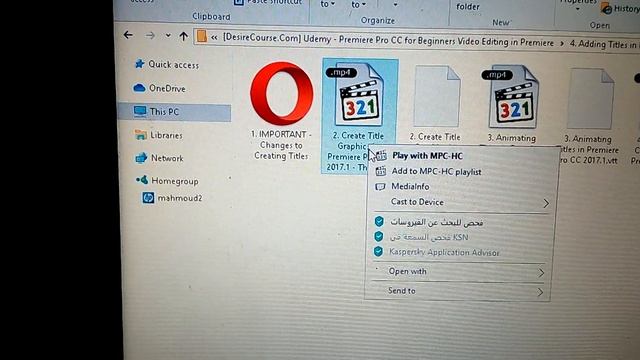Expand Send to submenu arrow
This screenshot has width=640, height=360.
540,292
